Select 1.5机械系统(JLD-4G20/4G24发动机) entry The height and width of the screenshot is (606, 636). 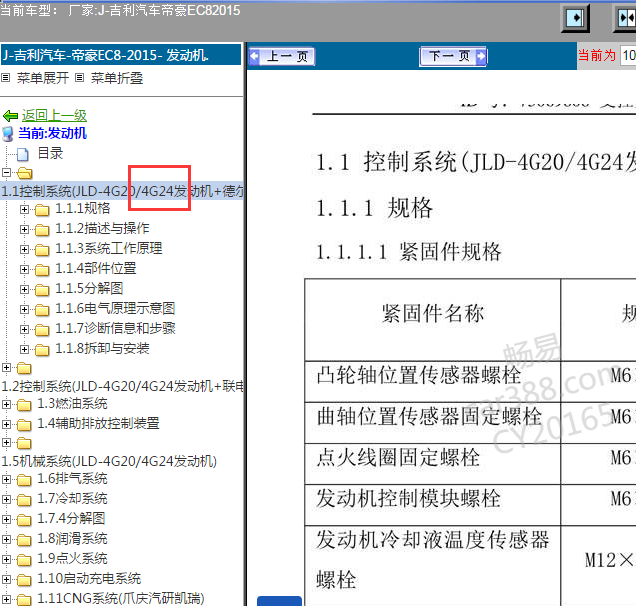pyautogui.click(x=109, y=461)
